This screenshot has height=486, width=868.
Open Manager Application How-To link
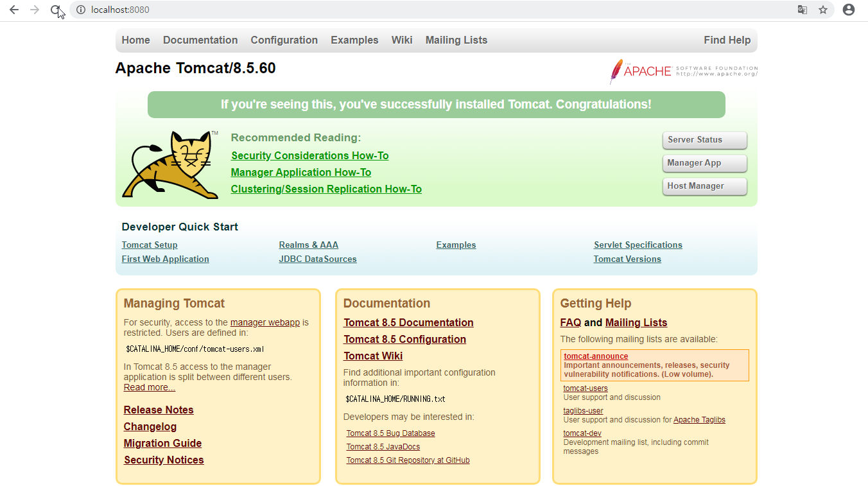click(301, 172)
